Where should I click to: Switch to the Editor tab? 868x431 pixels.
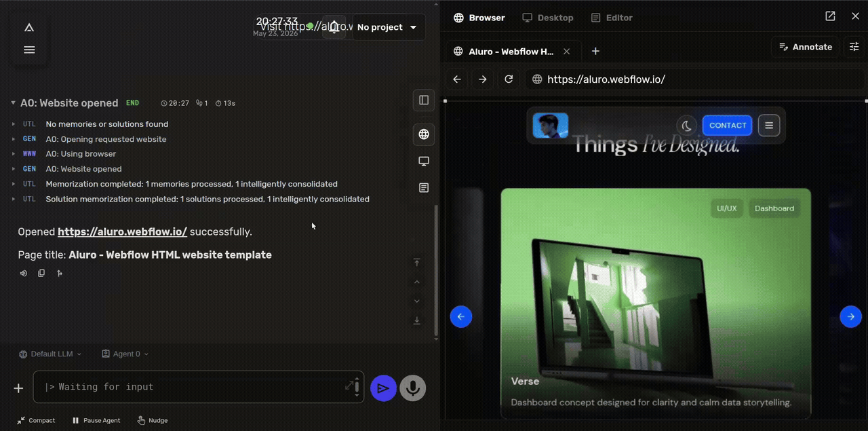click(612, 18)
